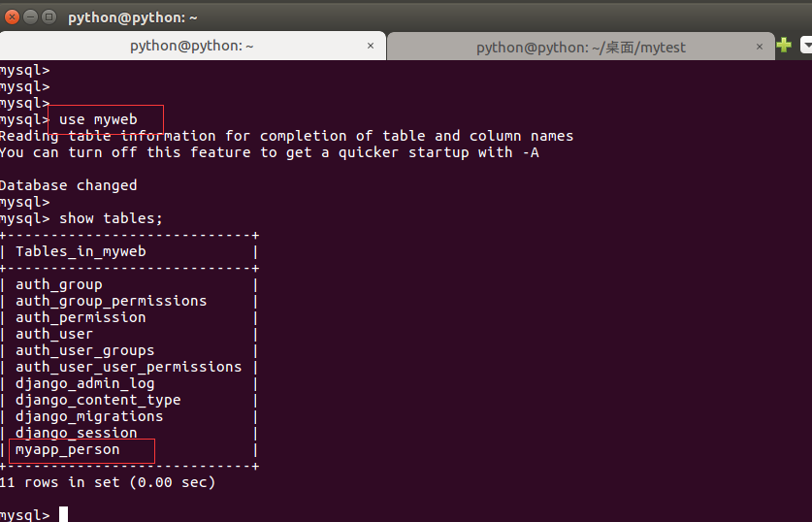The height and width of the screenshot is (522, 812).
Task: Switch to the "python@python: ~/桌面/mytest" tab
Action: click(580, 47)
